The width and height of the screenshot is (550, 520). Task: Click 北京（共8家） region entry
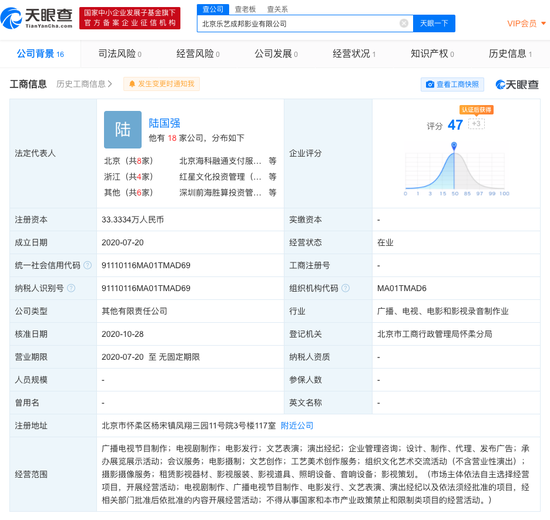pyautogui.click(x=128, y=161)
